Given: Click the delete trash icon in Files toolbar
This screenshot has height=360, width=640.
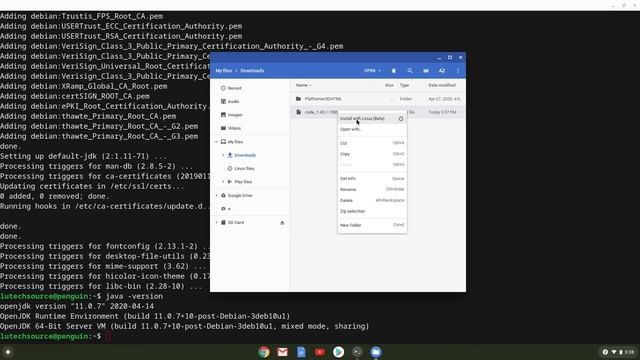Looking at the screenshot, I should click(x=393, y=71).
